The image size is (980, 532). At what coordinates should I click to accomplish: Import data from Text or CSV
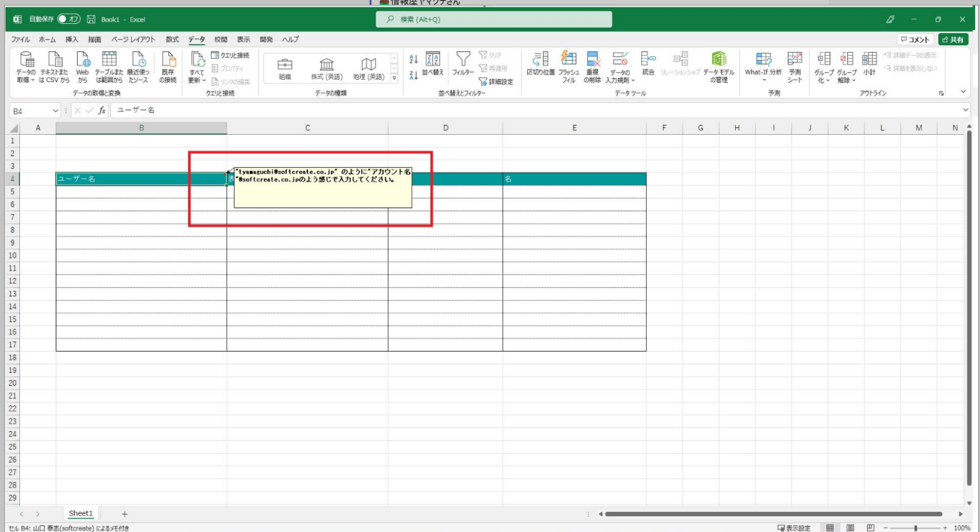pos(54,67)
